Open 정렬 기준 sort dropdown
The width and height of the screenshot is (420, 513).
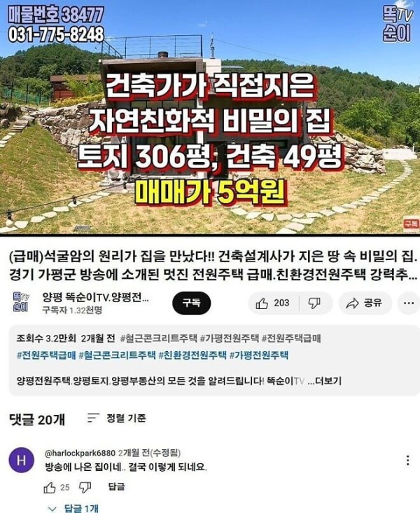coord(116,418)
